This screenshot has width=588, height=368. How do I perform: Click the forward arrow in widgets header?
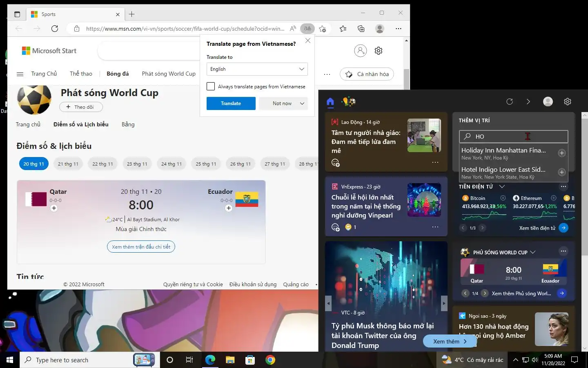[528, 101]
